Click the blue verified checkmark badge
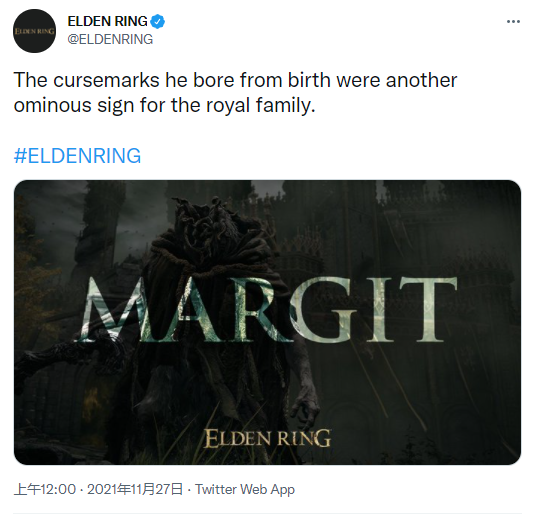Viewport: 537px width, 517px height. pyautogui.click(x=158, y=22)
